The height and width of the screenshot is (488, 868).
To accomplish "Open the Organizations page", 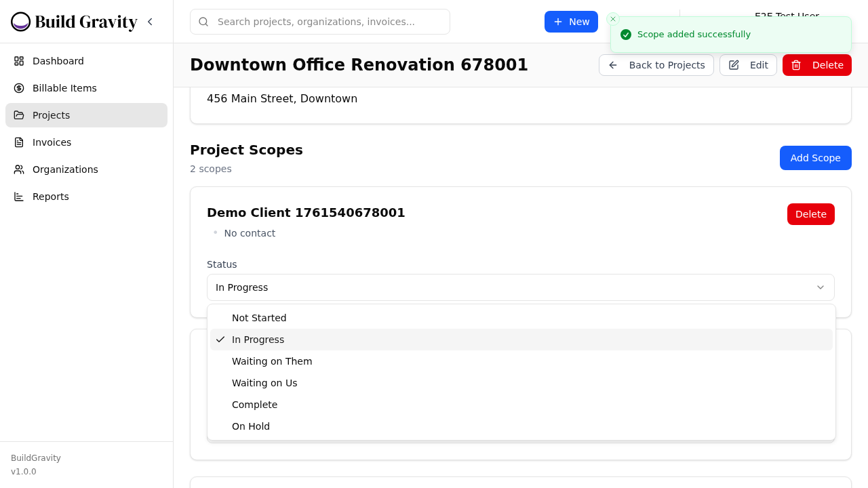I will (x=65, y=169).
